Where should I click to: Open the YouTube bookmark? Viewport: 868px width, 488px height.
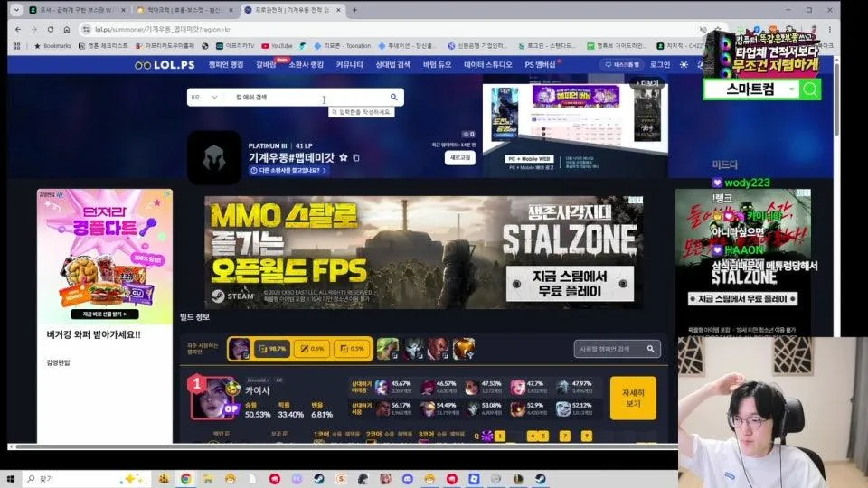click(x=277, y=46)
